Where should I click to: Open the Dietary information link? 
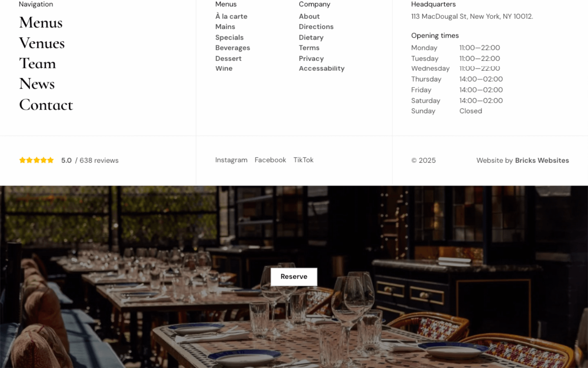point(311,37)
